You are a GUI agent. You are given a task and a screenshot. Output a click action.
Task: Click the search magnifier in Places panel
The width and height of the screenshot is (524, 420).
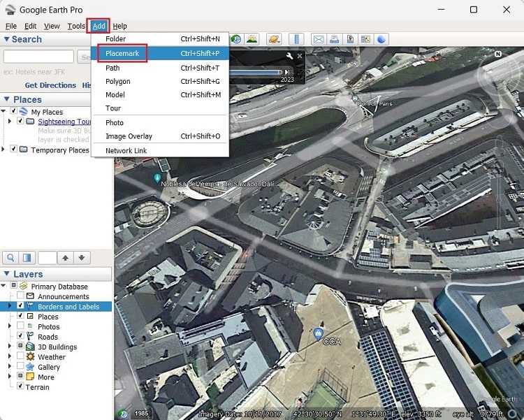click(x=11, y=258)
